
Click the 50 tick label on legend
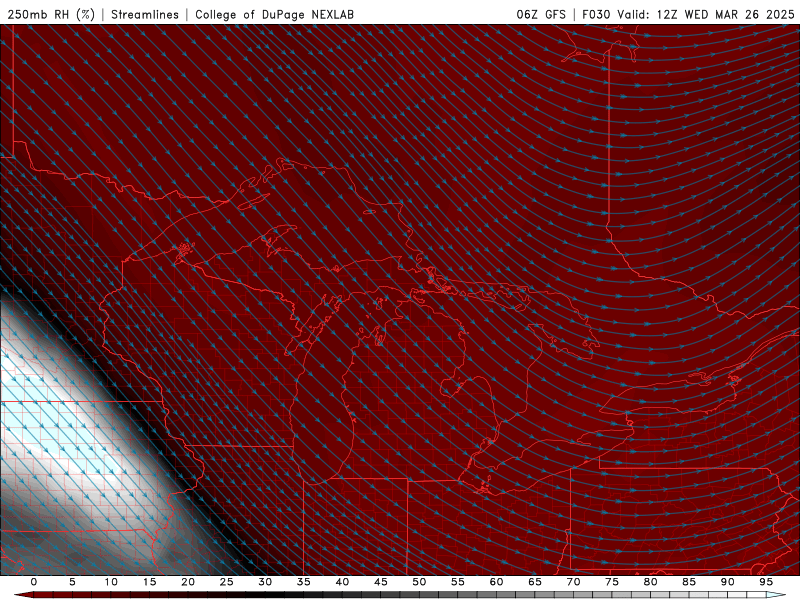(x=419, y=582)
